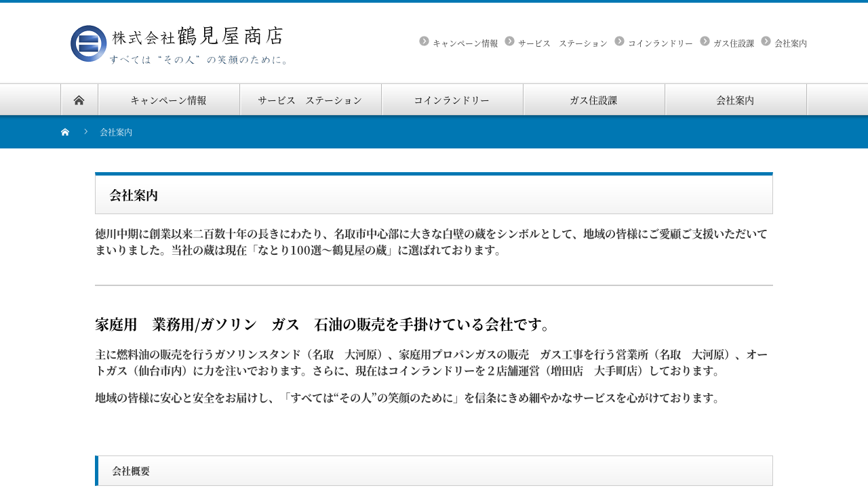Screen dimensions: 868x488
Task: Open キャンペーン情報 in main navigation bar
Action: [169, 100]
